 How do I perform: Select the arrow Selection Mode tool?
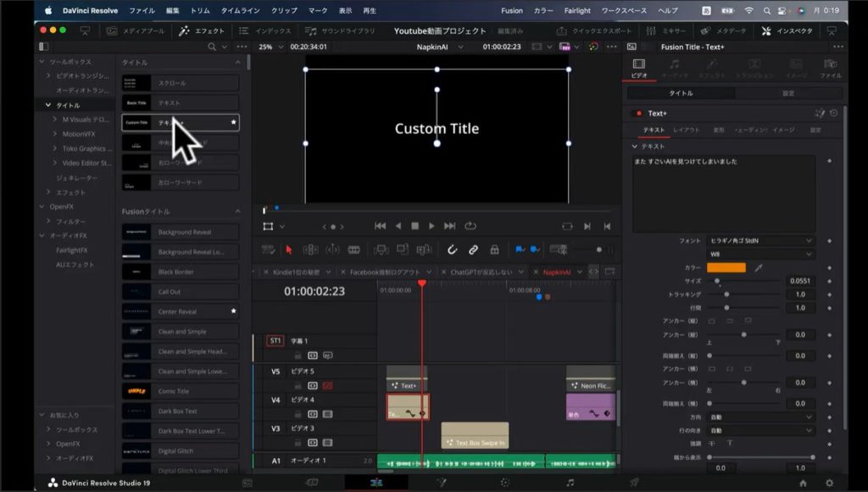coord(289,249)
